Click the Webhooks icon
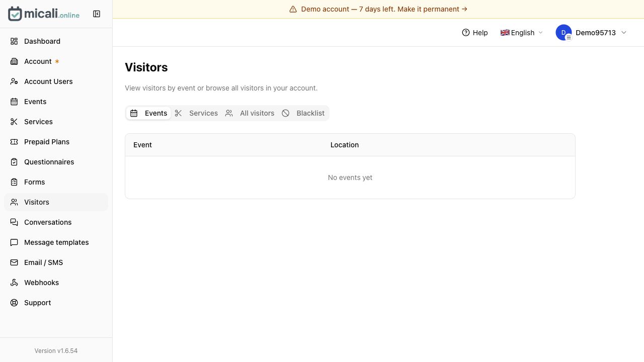644x362 pixels. pos(14,283)
